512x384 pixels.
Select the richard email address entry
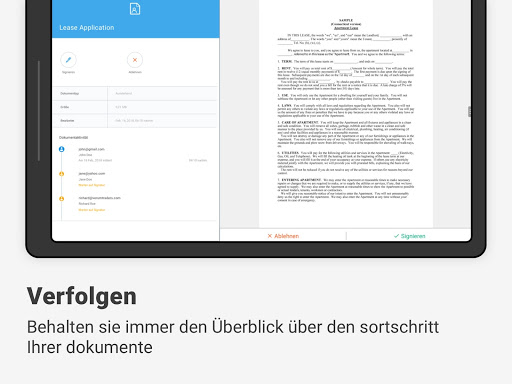pyautogui.click(x=99, y=198)
